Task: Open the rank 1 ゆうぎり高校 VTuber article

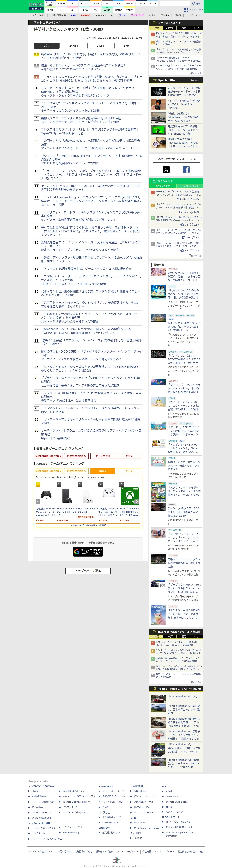Action: coord(90,56)
